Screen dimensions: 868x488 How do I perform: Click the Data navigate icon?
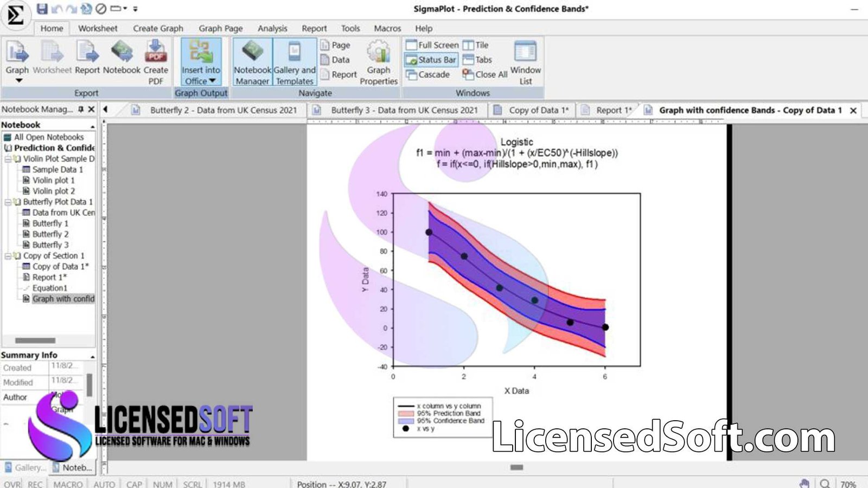[x=335, y=60]
